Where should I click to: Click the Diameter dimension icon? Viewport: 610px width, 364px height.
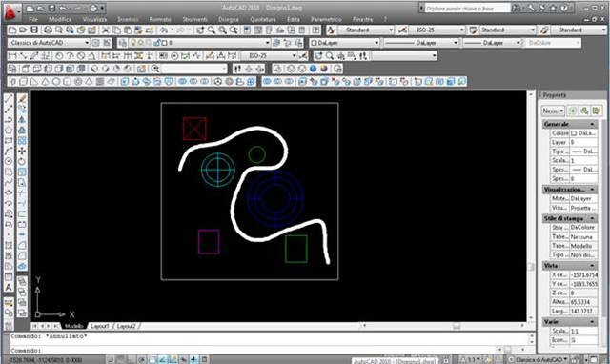(80, 56)
